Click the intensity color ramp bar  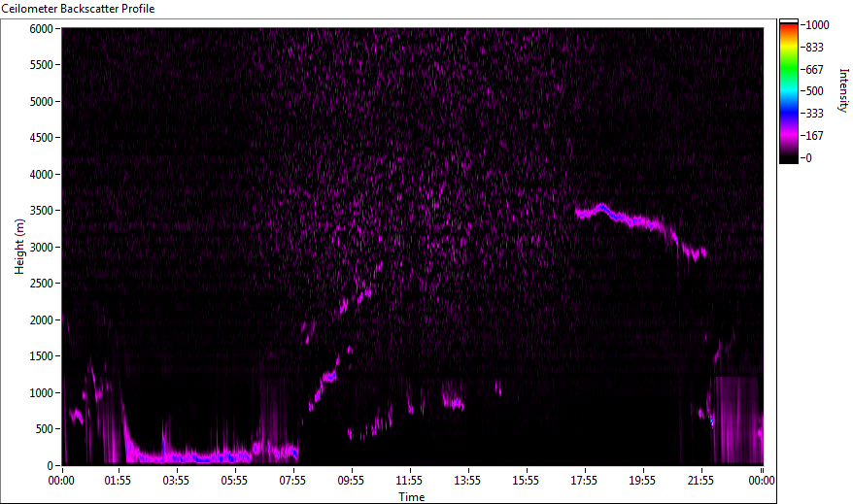(x=789, y=91)
